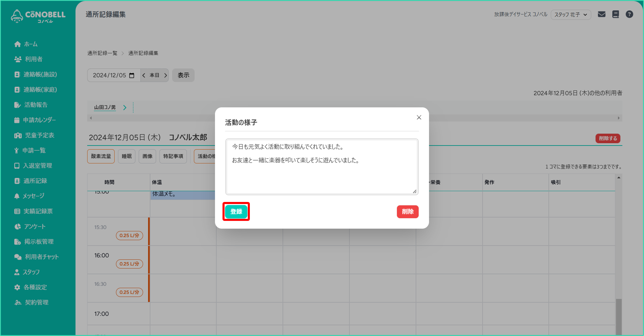The image size is (644, 336).
Task: Open 通所記録 sidebar item
Action: pyautogui.click(x=31, y=181)
